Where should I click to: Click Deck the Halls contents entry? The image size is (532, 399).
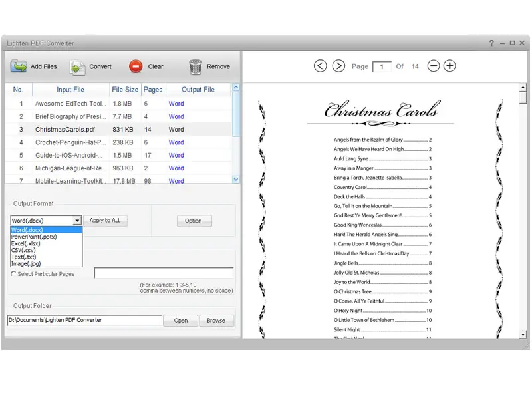click(x=382, y=196)
